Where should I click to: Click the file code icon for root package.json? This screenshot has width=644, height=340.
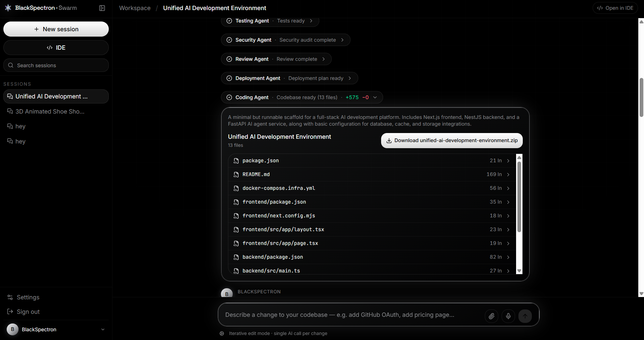coord(236,161)
